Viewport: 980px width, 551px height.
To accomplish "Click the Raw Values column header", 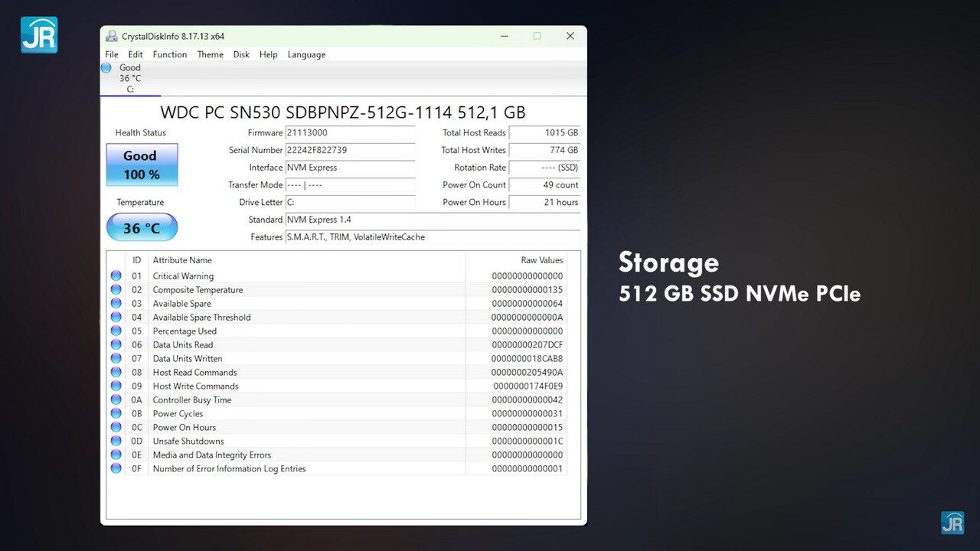I will coord(541,260).
